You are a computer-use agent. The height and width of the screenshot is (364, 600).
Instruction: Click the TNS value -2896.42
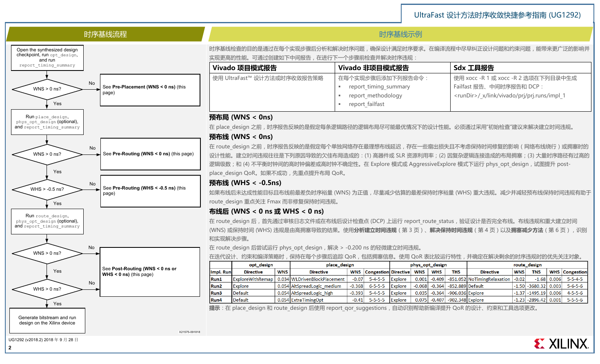point(536,300)
